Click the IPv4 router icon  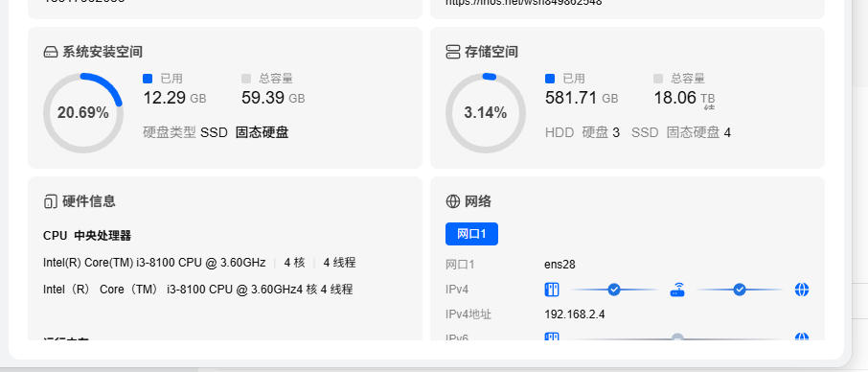[677, 290]
